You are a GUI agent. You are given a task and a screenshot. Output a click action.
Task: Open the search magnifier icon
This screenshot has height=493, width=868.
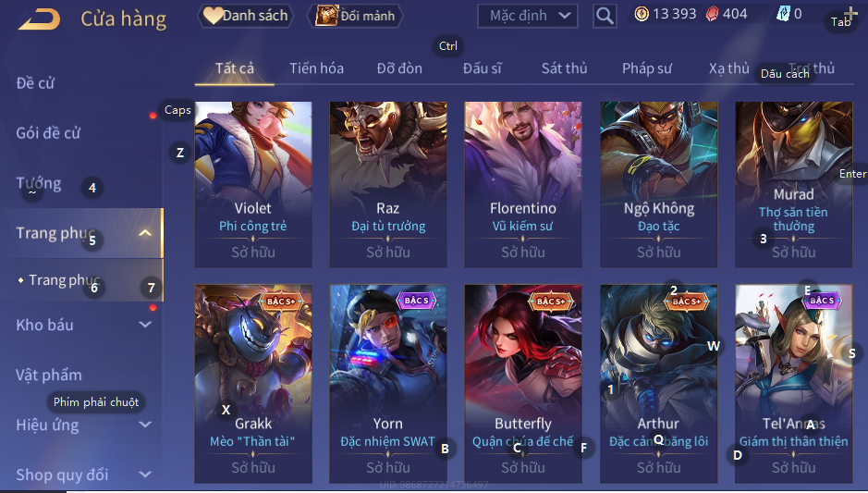(605, 16)
